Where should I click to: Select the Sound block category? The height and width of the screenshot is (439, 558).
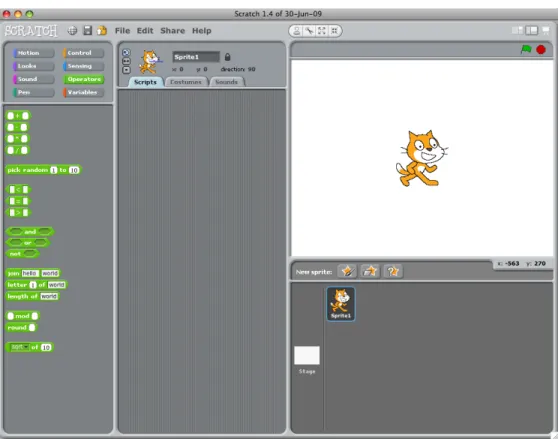pyautogui.click(x=33, y=79)
